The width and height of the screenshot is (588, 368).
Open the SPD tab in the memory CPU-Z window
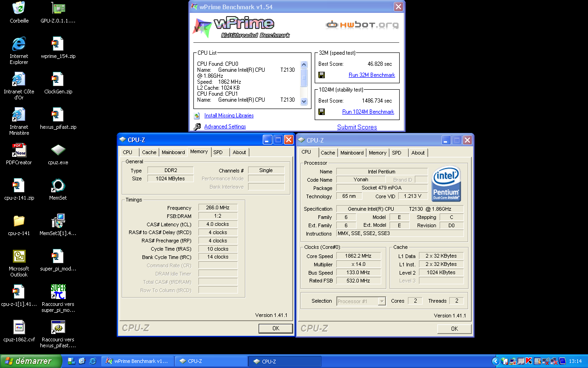218,152
